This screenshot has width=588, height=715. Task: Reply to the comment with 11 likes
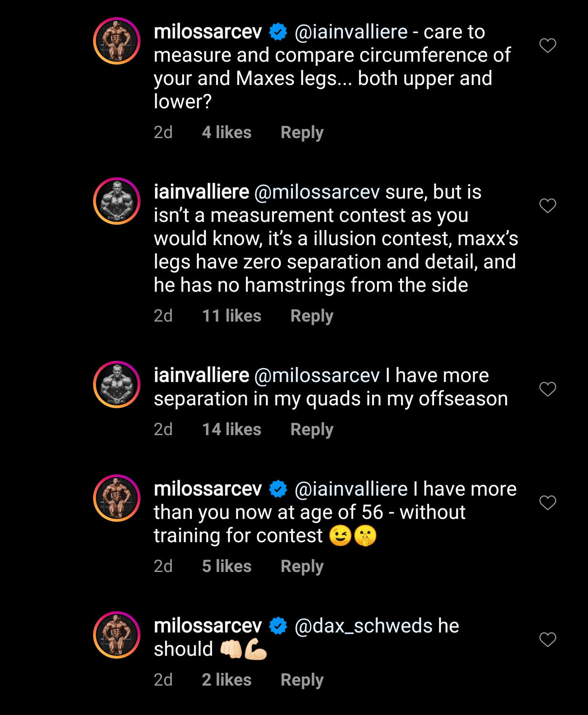[x=312, y=316]
